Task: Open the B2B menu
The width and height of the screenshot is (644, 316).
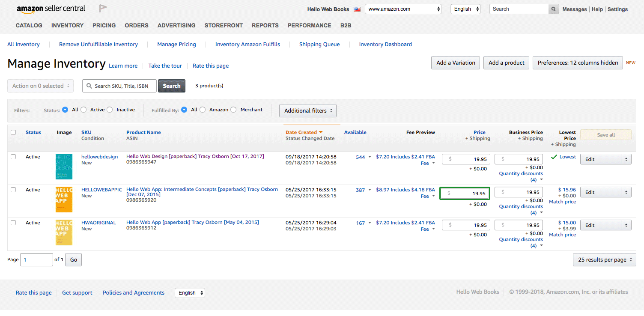Action: tap(346, 25)
